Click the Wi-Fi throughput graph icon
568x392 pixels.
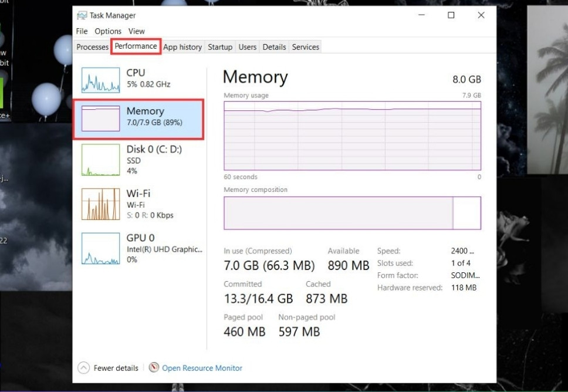click(x=100, y=204)
